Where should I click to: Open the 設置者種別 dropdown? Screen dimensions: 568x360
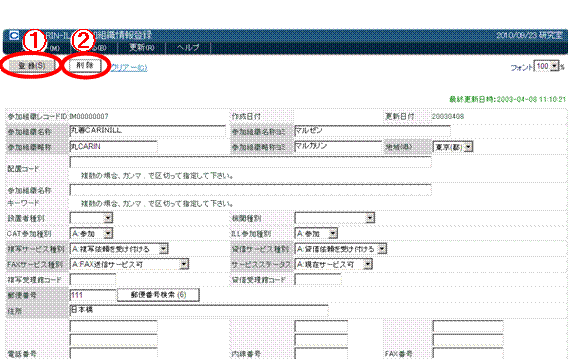tap(91, 218)
